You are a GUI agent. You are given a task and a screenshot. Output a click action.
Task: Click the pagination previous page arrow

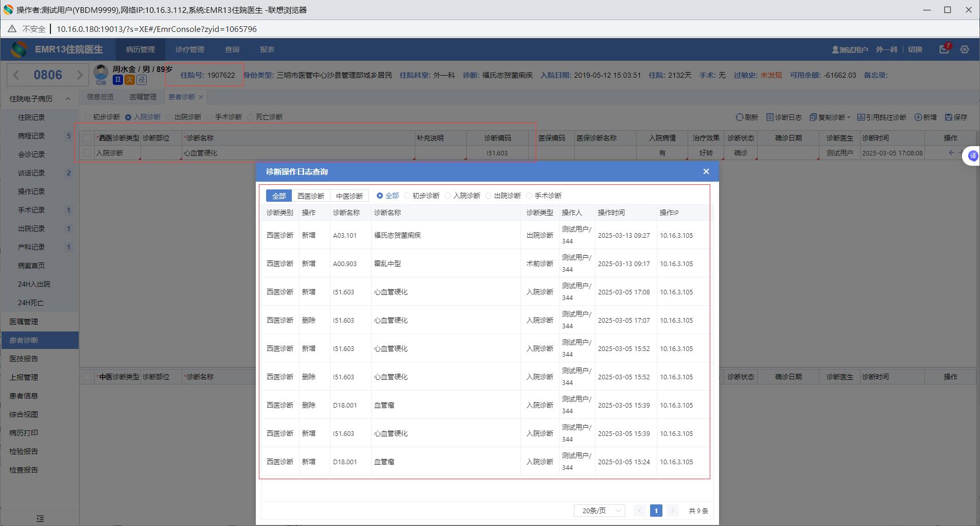pyautogui.click(x=639, y=511)
